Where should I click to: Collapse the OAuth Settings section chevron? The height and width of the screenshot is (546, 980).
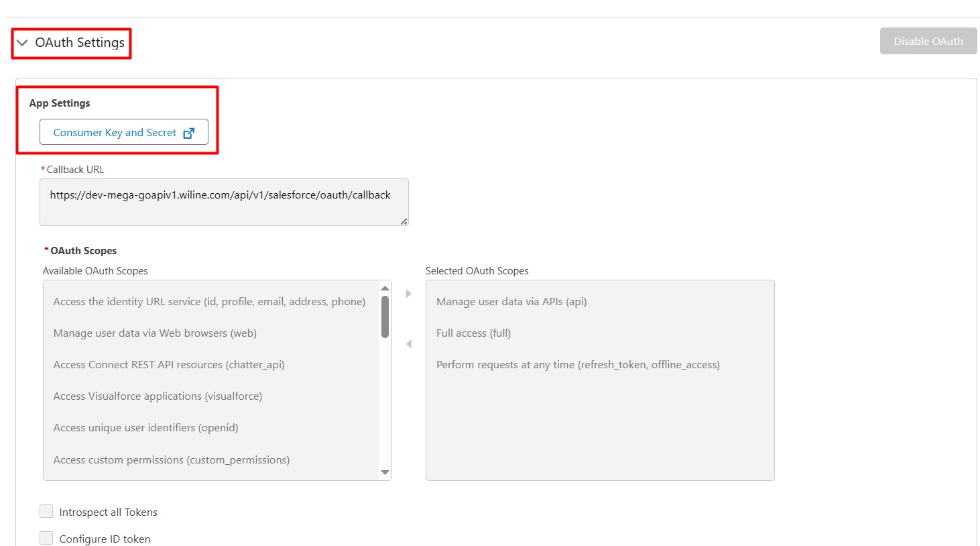pyautogui.click(x=23, y=43)
